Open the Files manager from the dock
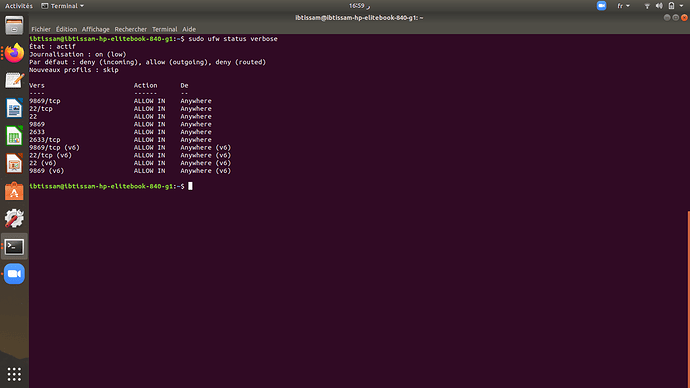 [x=14, y=26]
